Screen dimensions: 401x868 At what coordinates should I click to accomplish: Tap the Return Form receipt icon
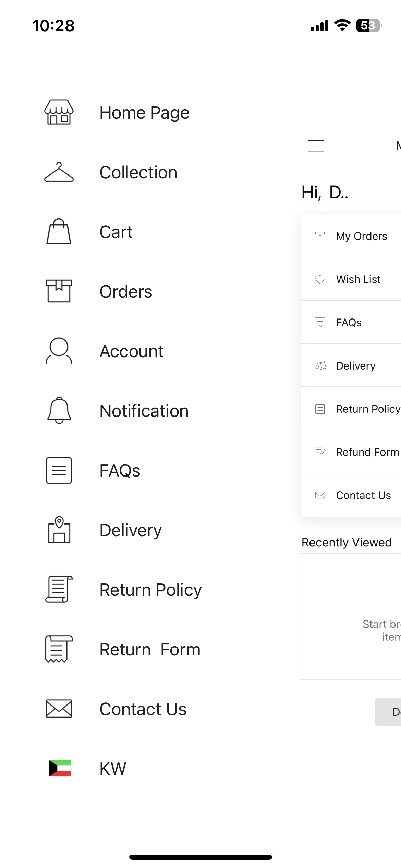(59, 649)
